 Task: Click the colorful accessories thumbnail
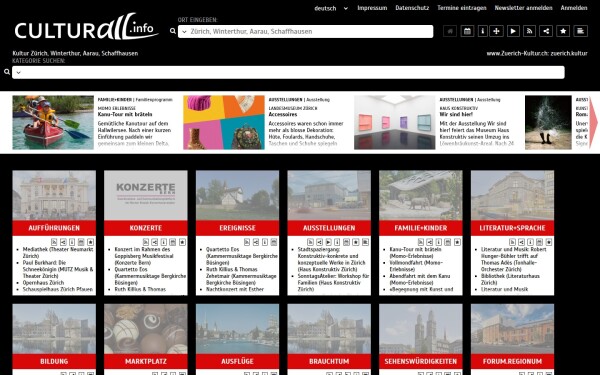[x=224, y=122]
